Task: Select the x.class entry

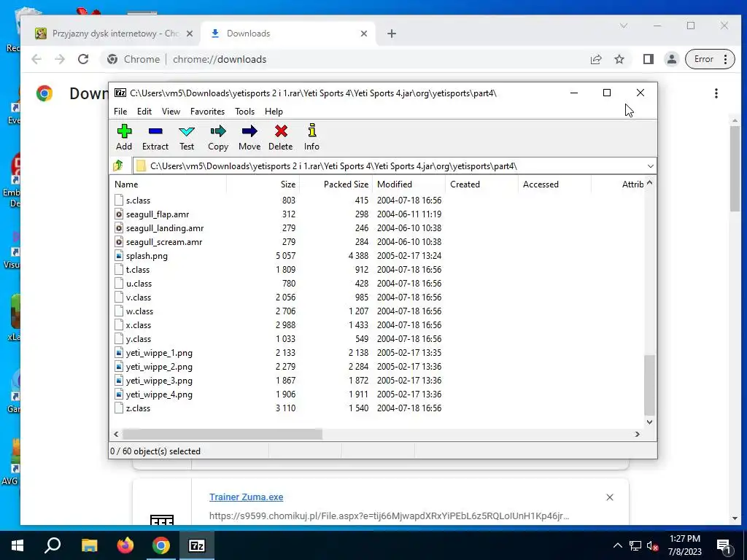Action: (138, 324)
